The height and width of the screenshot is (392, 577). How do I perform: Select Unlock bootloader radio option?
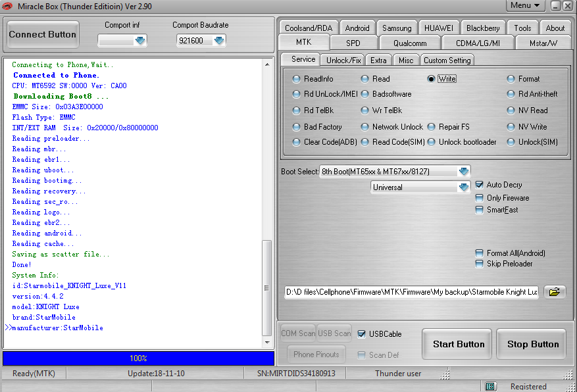pyautogui.click(x=432, y=142)
